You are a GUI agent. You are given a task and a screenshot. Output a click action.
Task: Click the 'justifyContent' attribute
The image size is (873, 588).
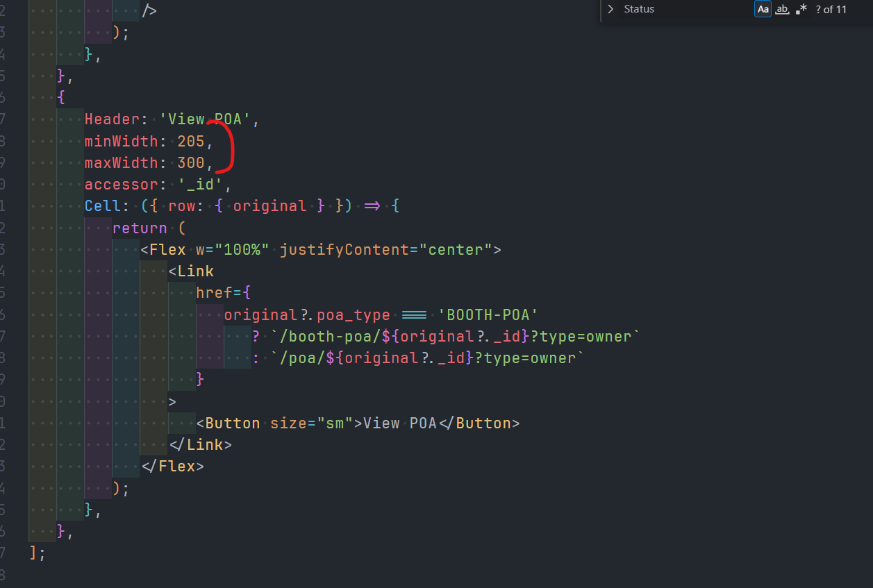coord(344,250)
